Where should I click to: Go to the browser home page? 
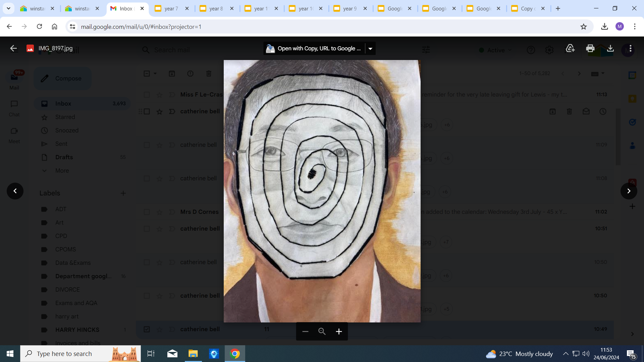54,26
